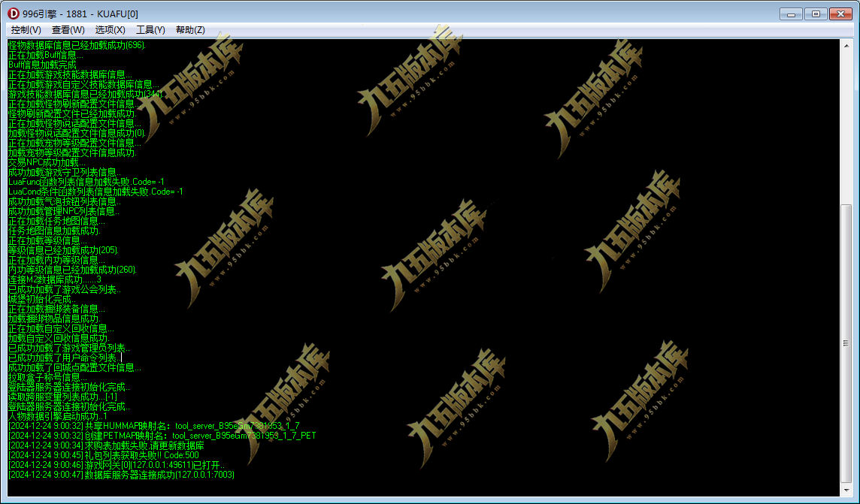Open the 控制(V) menu
This screenshot has width=860, height=504.
pos(26,29)
